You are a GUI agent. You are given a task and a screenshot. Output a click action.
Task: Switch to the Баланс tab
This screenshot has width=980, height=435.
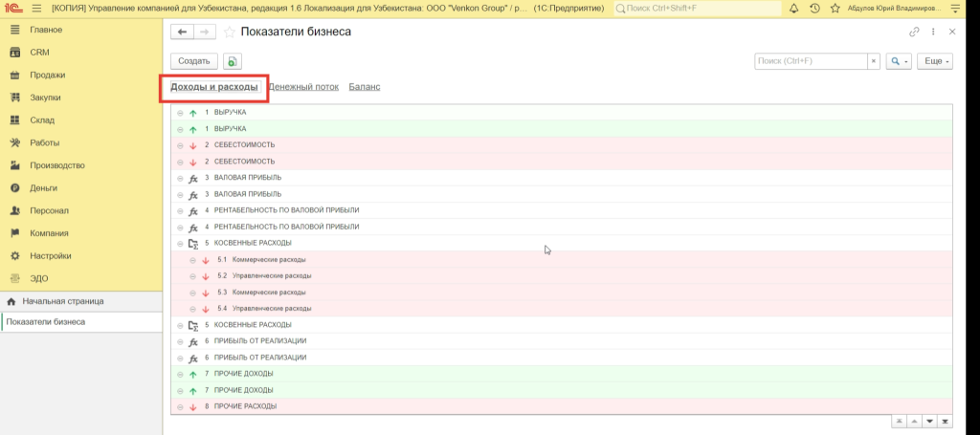tap(364, 87)
